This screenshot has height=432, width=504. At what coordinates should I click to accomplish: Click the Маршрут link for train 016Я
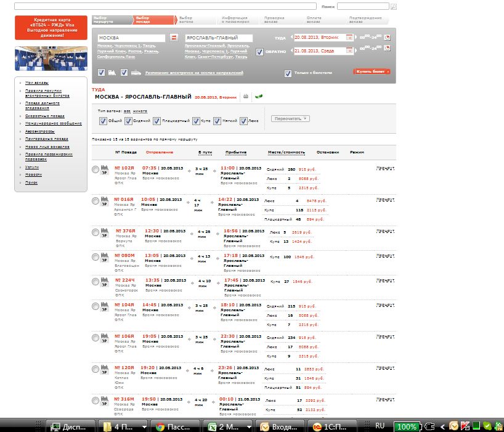[x=385, y=201]
